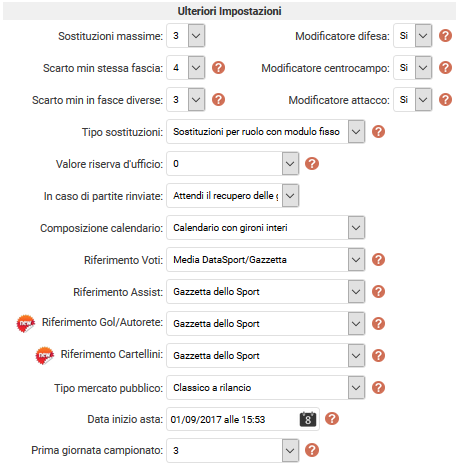
Task: Expand Riferimento Assist dropdown
Action: coord(266,292)
